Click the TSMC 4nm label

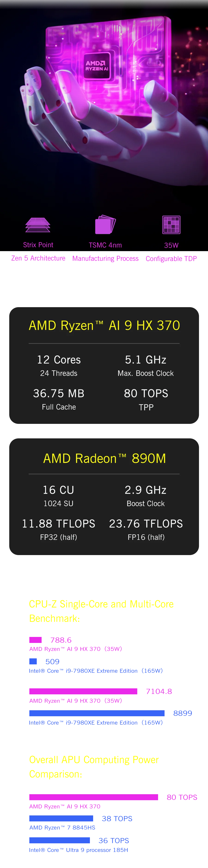click(x=105, y=245)
